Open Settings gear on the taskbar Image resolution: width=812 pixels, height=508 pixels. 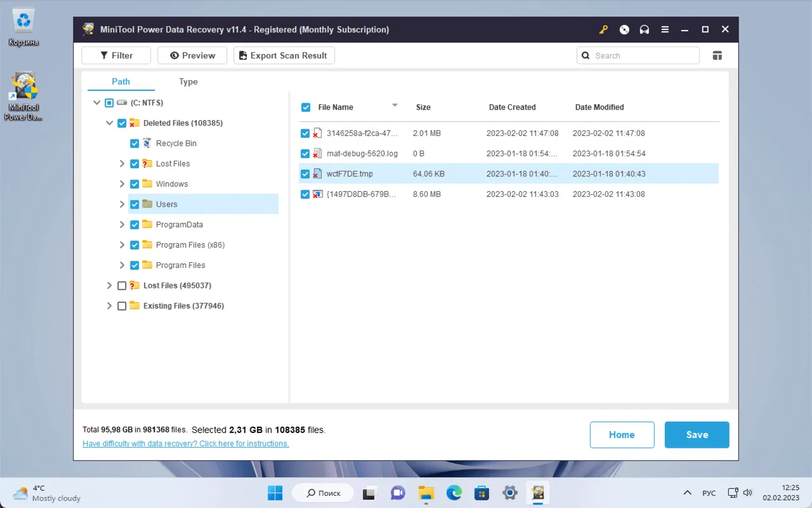click(x=509, y=493)
